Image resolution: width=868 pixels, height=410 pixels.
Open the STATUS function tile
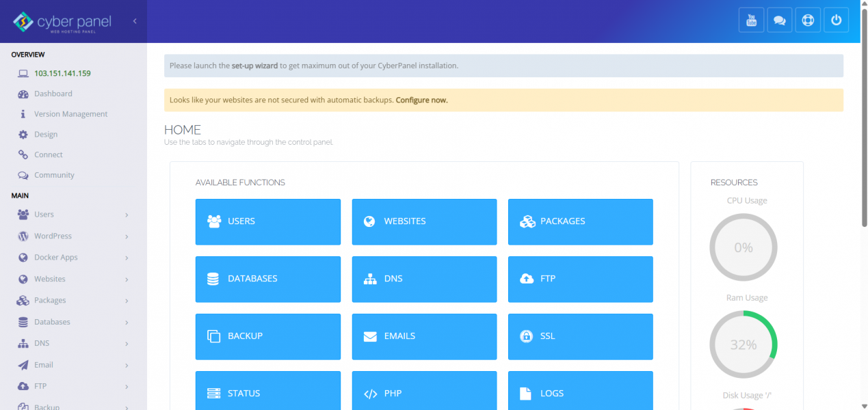[x=268, y=391]
